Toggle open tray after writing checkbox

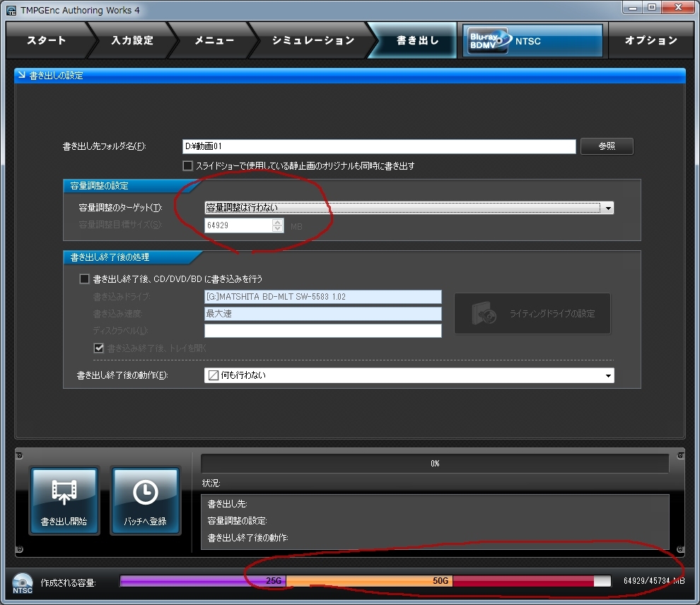point(99,348)
